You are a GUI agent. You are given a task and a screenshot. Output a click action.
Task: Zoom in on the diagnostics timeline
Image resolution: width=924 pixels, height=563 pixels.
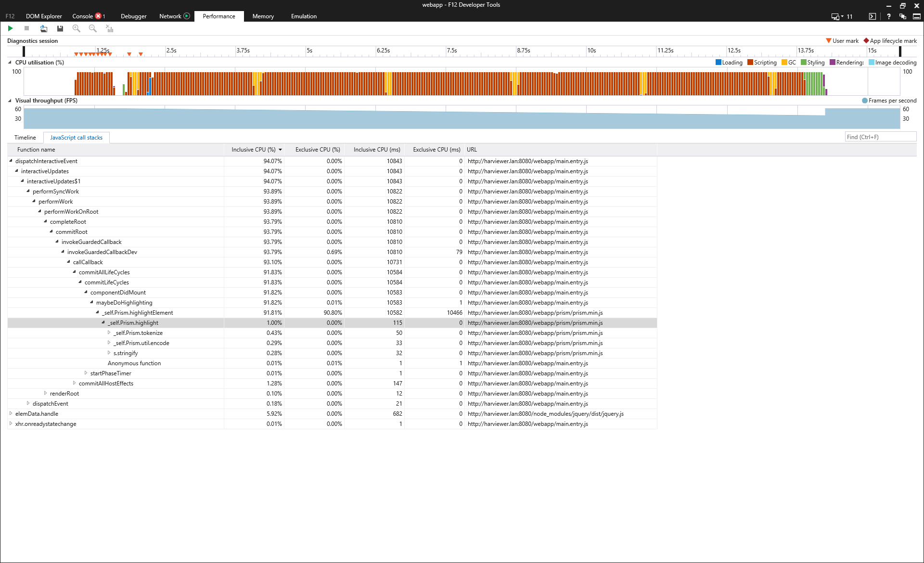(76, 28)
